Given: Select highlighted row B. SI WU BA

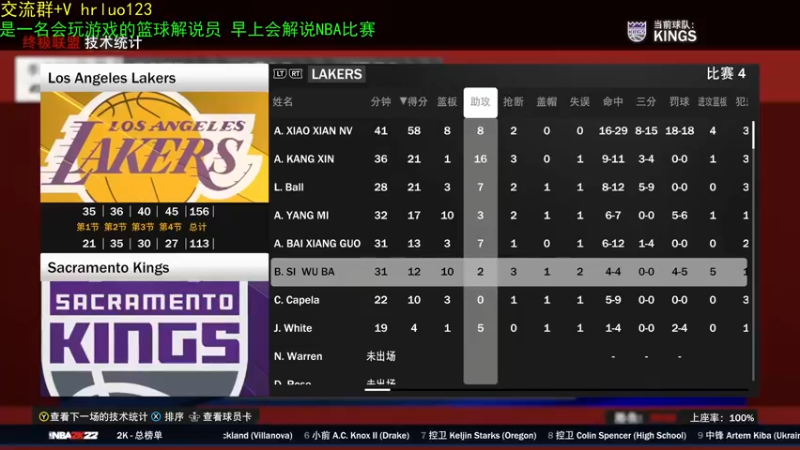Looking at the screenshot, I should coord(509,272).
